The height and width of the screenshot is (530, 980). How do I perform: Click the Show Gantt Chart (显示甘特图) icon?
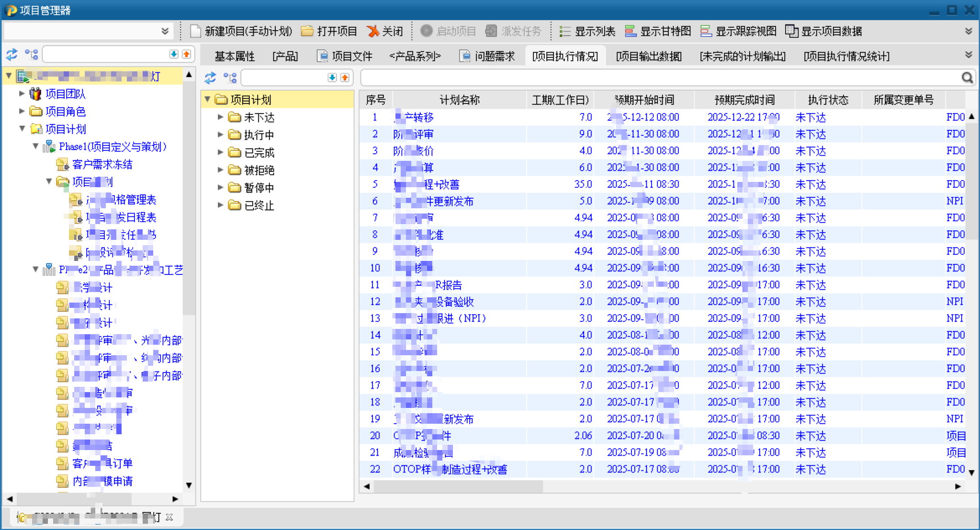point(631,31)
